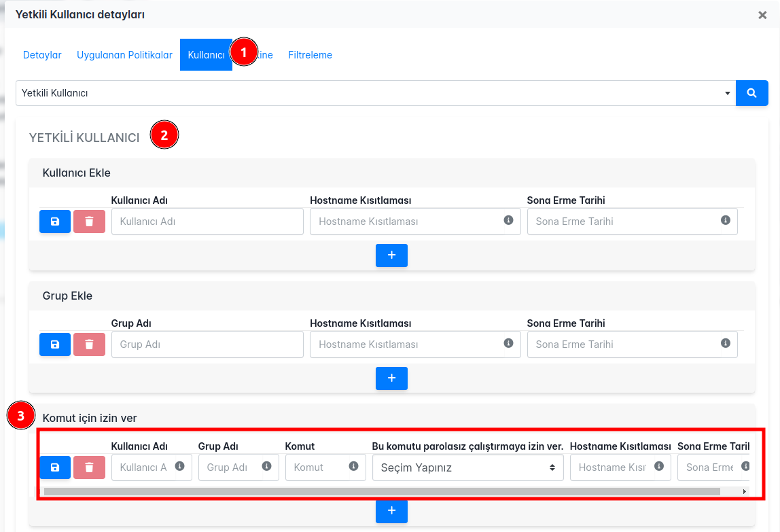The width and height of the screenshot is (780, 532).
Task: Click the search magnifier button
Action: [751, 93]
